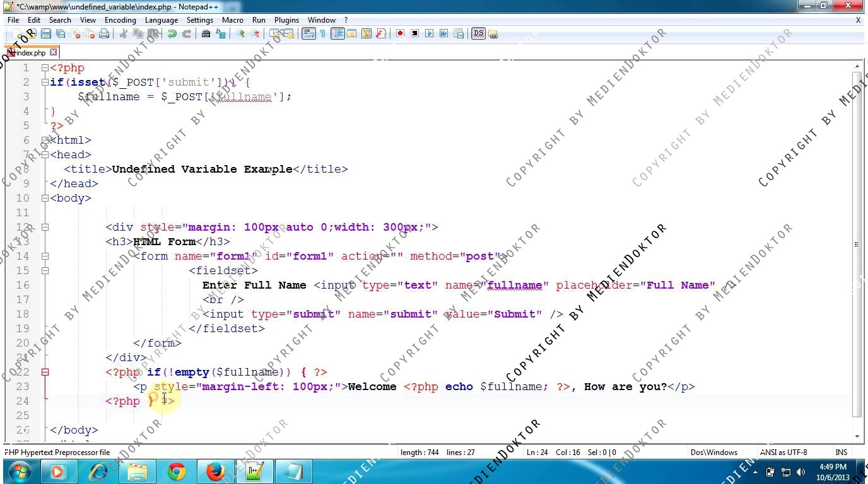
Task: Close the index.php tab
Action: (x=54, y=52)
